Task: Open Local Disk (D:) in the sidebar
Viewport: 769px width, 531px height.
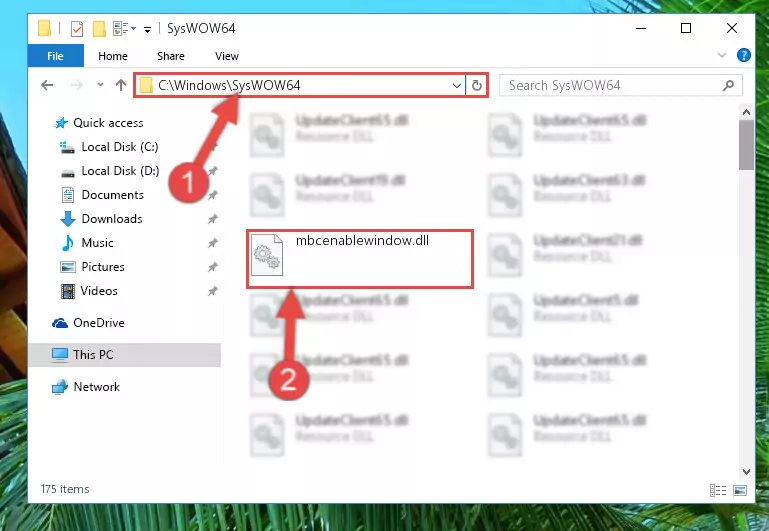Action: tap(120, 171)
